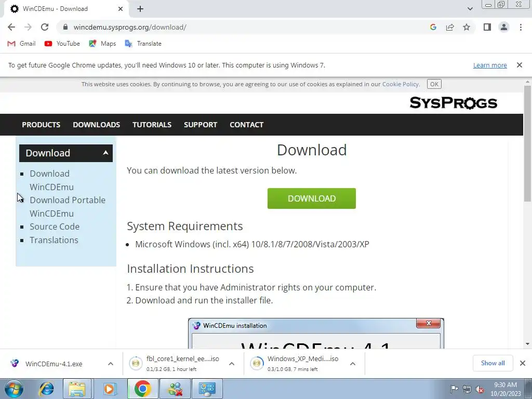Open YouTube bookmark
The image size is (532, 399).
62,44
